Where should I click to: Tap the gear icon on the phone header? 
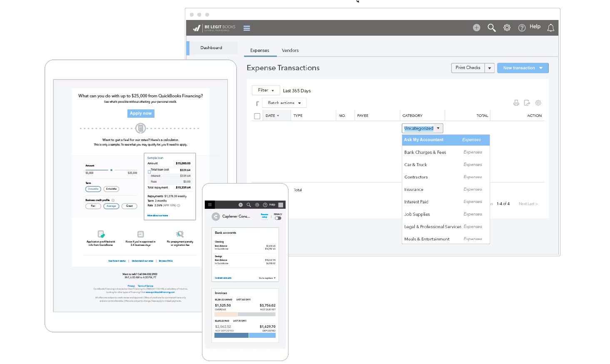(x=257, y=205)
